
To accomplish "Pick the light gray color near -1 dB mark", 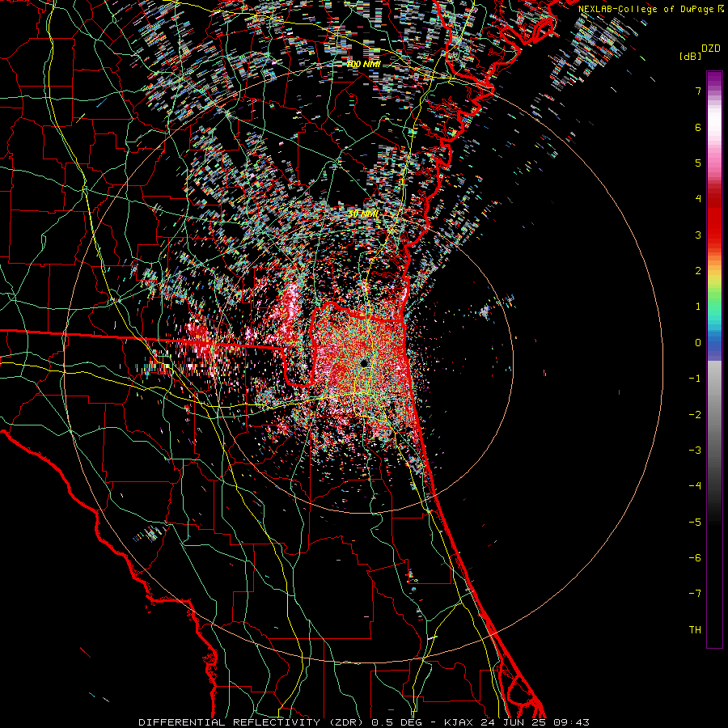I will [714, 377].
